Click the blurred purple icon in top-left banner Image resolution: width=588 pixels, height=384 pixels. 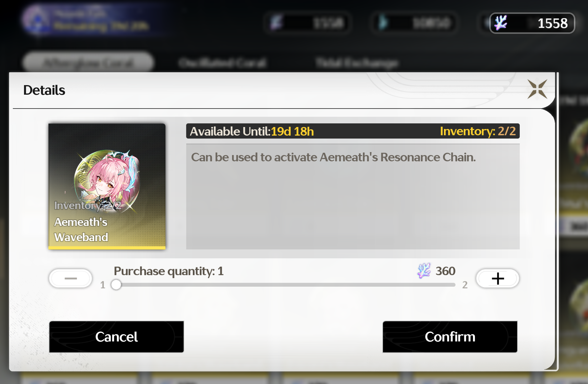pyautogui.click(x=37, y=20)
